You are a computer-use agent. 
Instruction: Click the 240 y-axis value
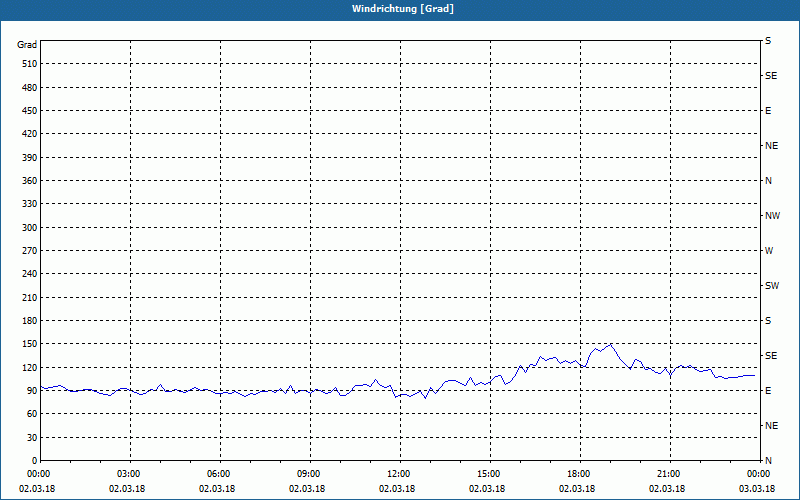[30, 274]
